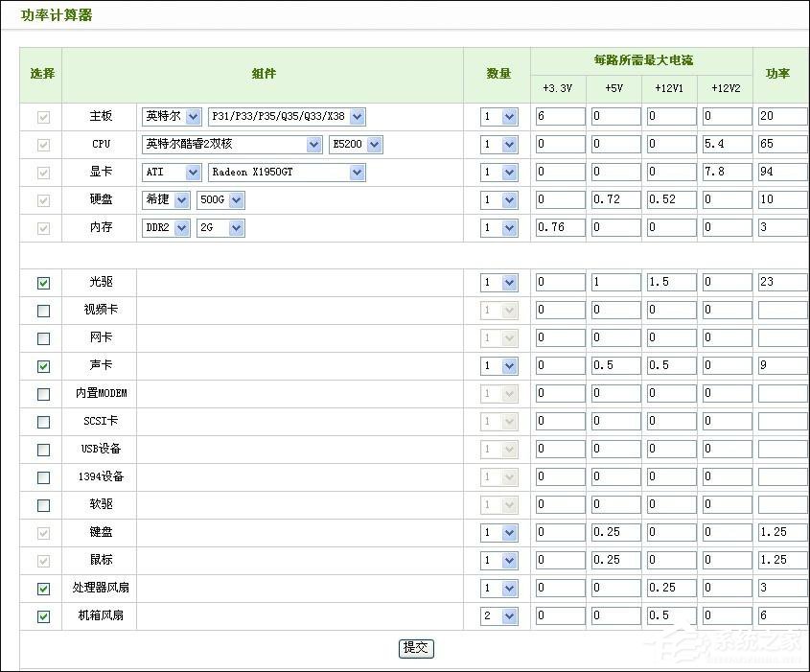Click the 提交 submit button
The height and width of the screenshot is (672, 810).
pyautogui.click(x=415, y=647)
